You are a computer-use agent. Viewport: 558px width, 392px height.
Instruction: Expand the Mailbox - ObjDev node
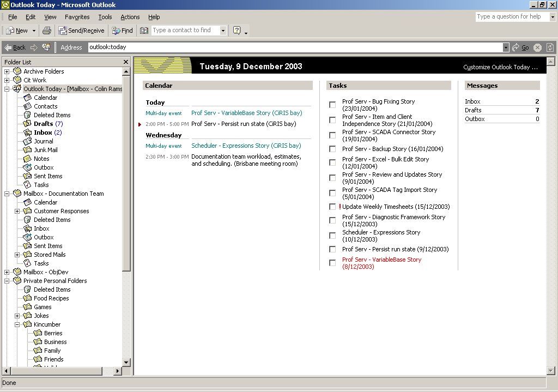click(7, 272)
